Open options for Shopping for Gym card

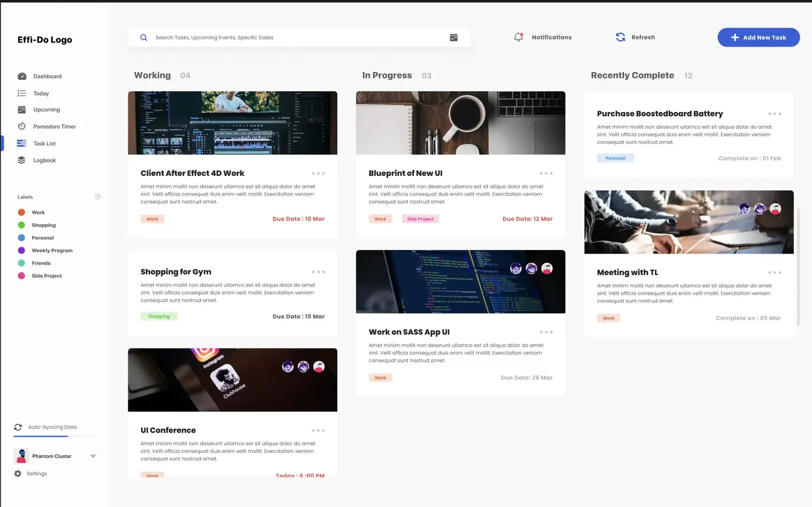coord(318,272)
